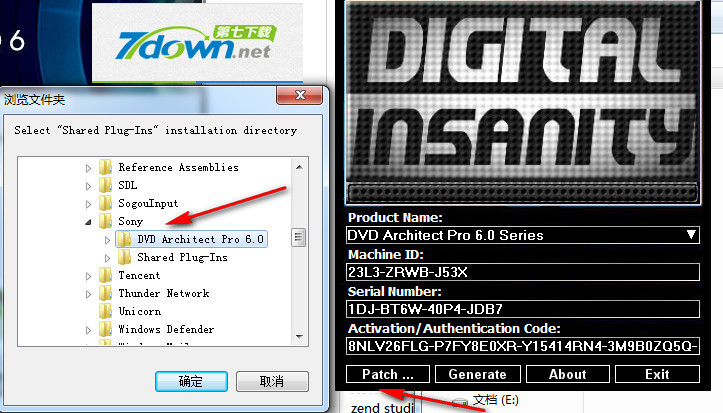Click the Activation/Authentication Code field

point(522,346)
